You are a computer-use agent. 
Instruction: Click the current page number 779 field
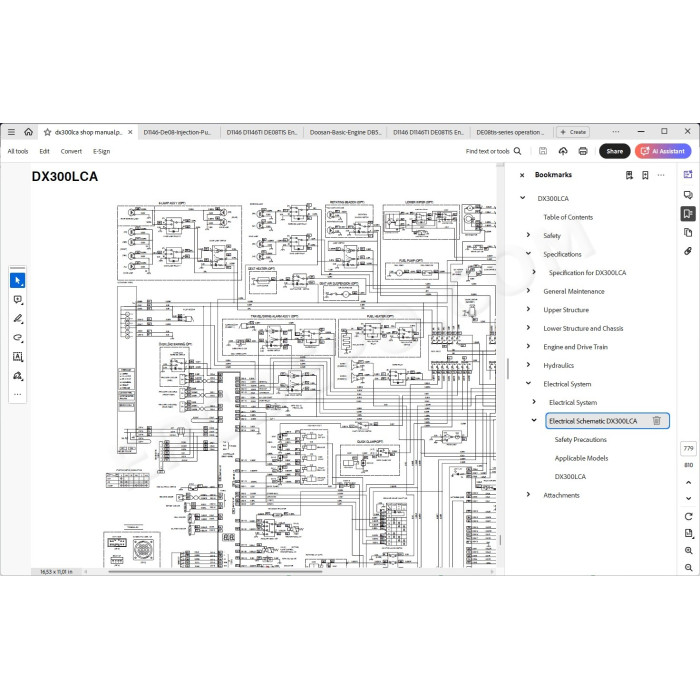pos(688,448)
